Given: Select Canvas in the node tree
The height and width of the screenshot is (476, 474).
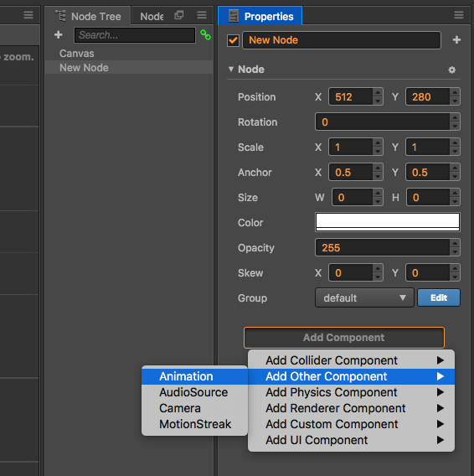Looking at the screenshot, I should coord(77,54).
